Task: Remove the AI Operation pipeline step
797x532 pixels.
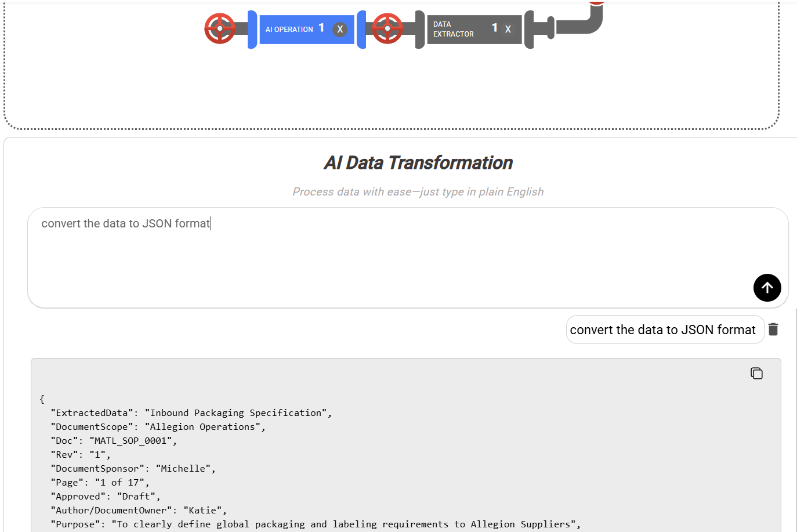Action: click(340, 29)
